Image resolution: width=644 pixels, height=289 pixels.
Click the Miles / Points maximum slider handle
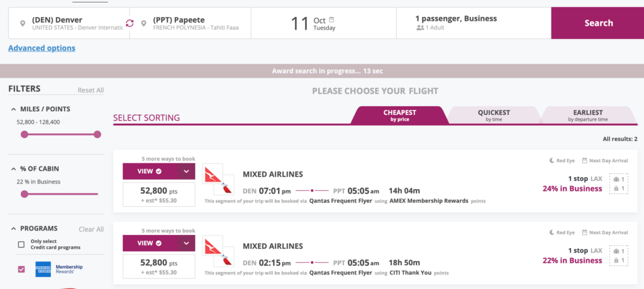coord(97,134)
